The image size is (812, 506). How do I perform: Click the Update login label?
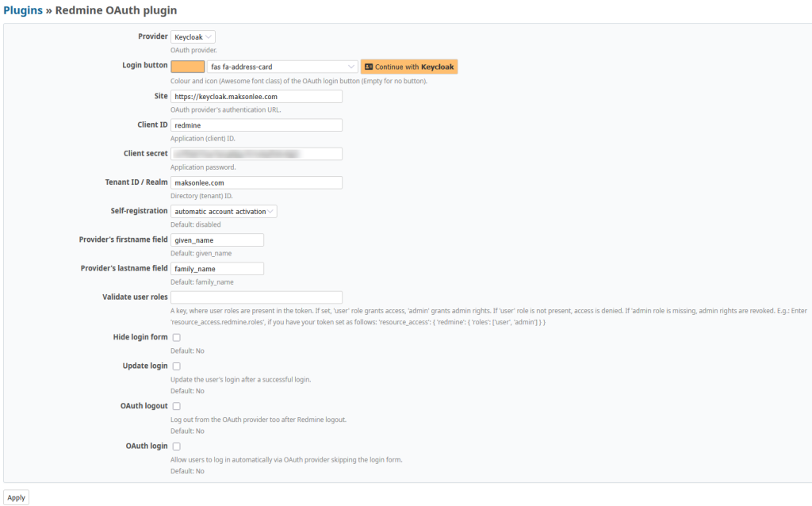pyautogui.click(x=145, y=366)
